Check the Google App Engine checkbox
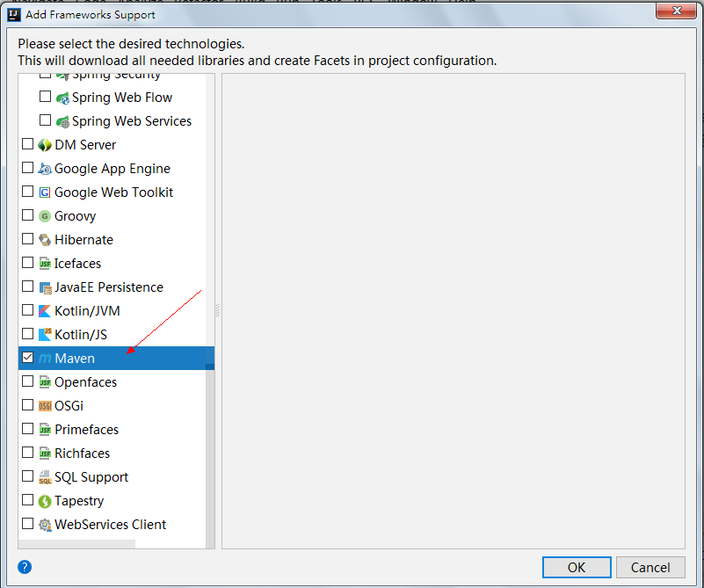Image resolution: width=704 pixels, height=588 pixels. coord(28,168)
